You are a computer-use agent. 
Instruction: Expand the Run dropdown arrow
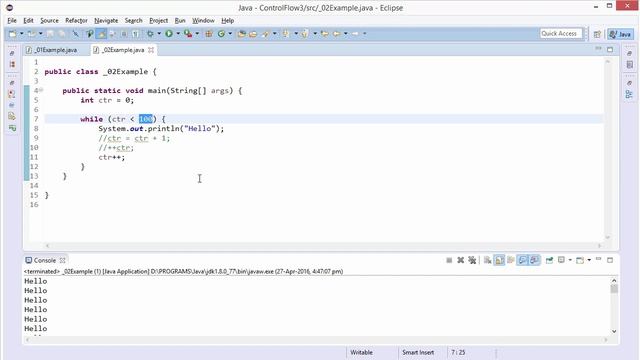pyautogui.click(x=178, y=34)
